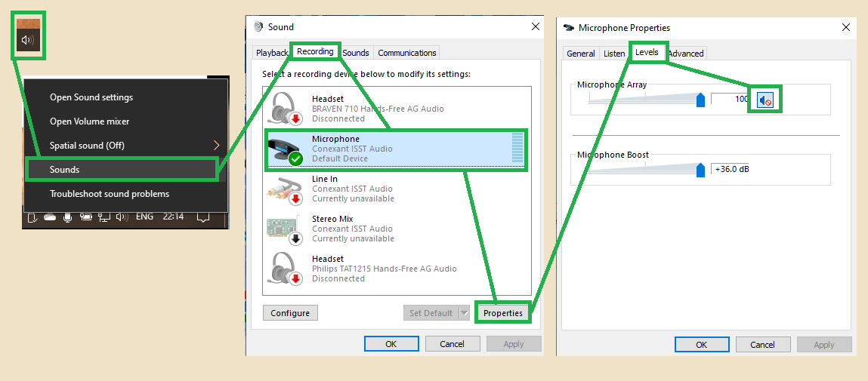The width and height of the screenshot is (868, 381).
Task: Open General tab in Microphone Properties
Action: (581, 53)
